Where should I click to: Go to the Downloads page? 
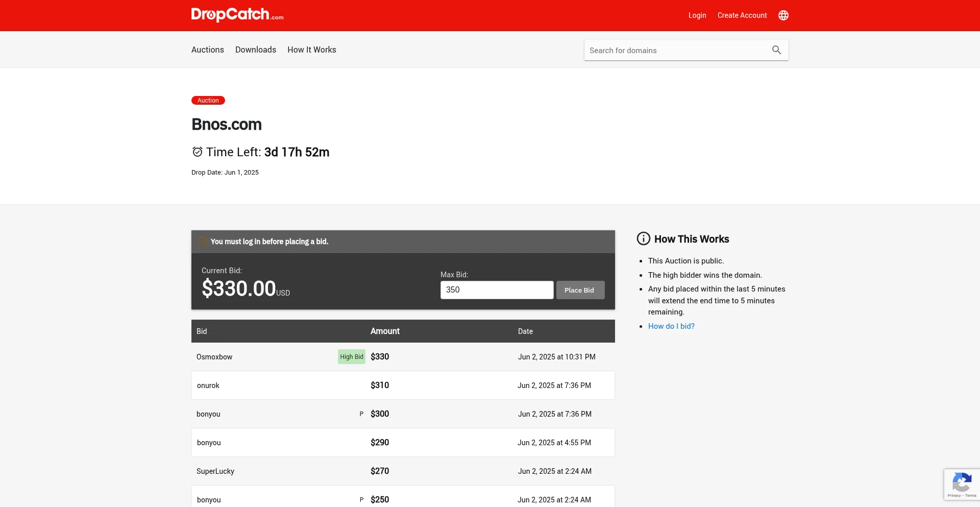(x=255, y=50)
